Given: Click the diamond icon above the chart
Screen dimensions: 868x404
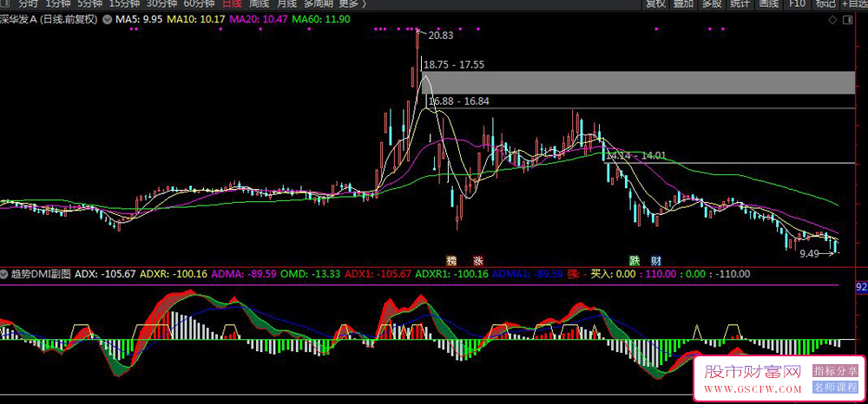Looking at the screenshot, I should click(x=832, y=21).
